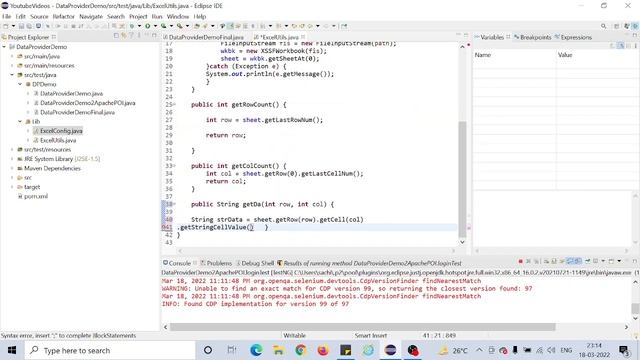Open the dropdown arrow next to Run button

pyautogui.click(x=155, y=26)
